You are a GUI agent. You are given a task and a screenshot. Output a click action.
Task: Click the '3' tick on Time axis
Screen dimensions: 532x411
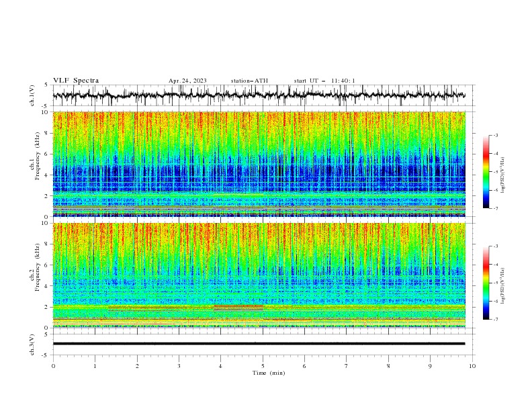[179, 366]
